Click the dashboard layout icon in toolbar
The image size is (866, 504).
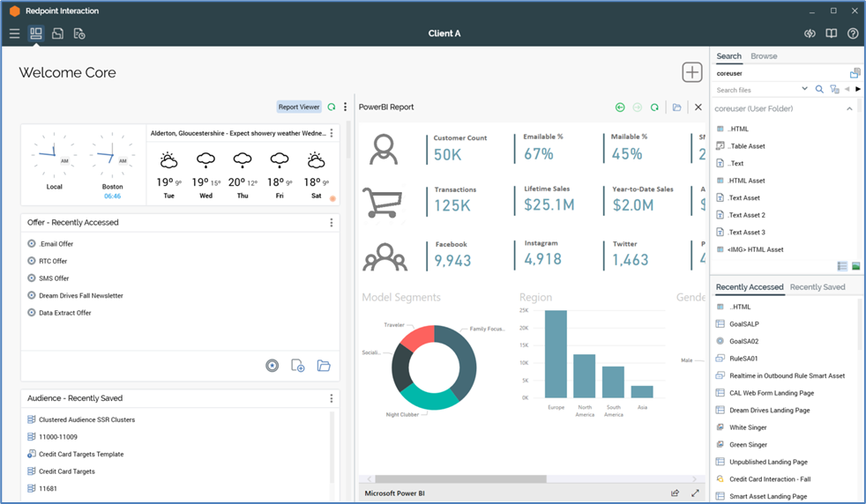[36, 33]
